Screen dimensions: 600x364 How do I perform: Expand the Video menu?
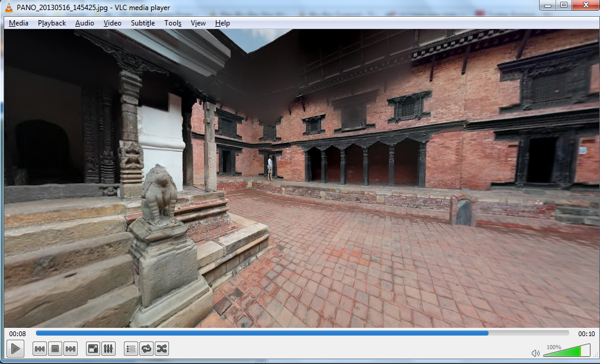[x=112, y=23]
